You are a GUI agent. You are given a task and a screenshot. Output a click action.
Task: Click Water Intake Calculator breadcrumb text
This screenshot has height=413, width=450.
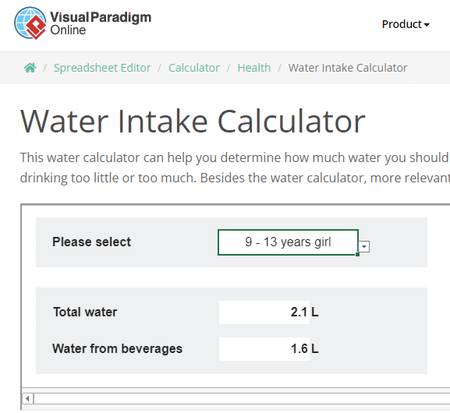(x=348, y=68)
